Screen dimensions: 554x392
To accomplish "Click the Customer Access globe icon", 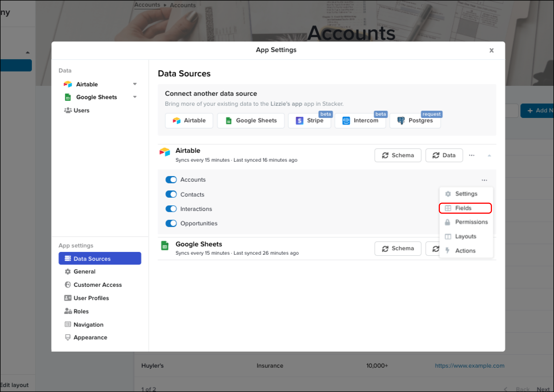I will click(68, 285).
